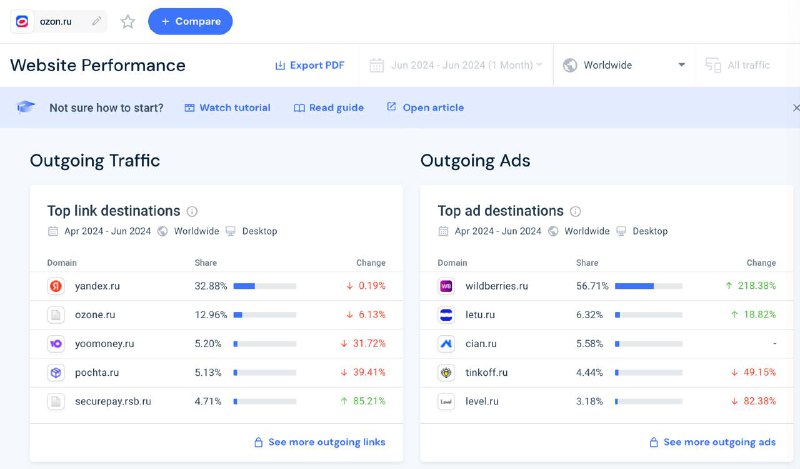800x469 pixels.
Task: Dismiss the 'Not sure how to start' banner
Action: pos(796,108)
